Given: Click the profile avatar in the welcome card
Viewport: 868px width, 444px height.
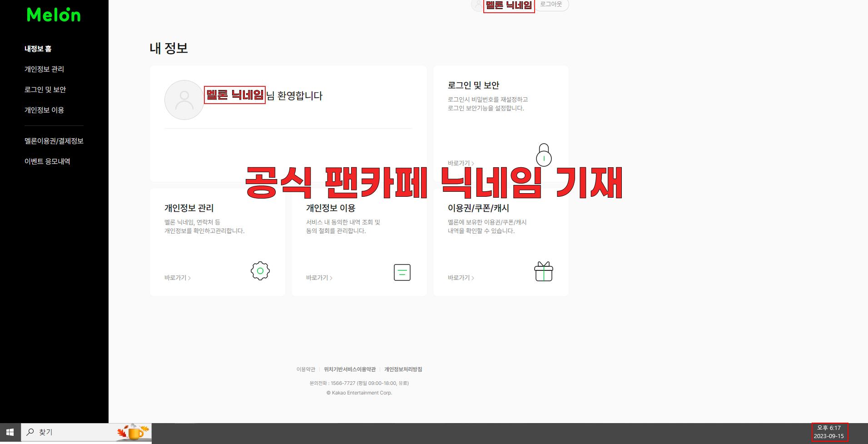Looking at the screenshot, I should coord(184,100).
